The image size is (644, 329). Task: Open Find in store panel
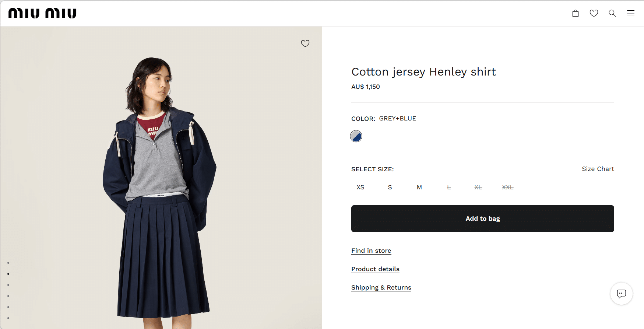click(371, 251)
